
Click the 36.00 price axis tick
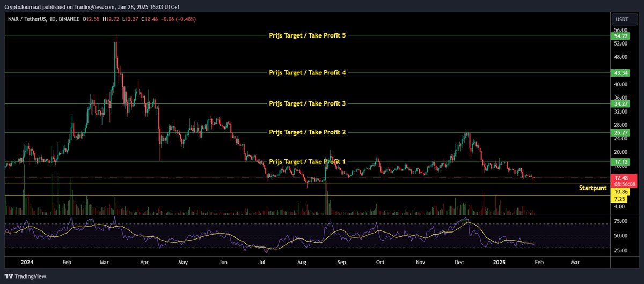click(621, 98)
